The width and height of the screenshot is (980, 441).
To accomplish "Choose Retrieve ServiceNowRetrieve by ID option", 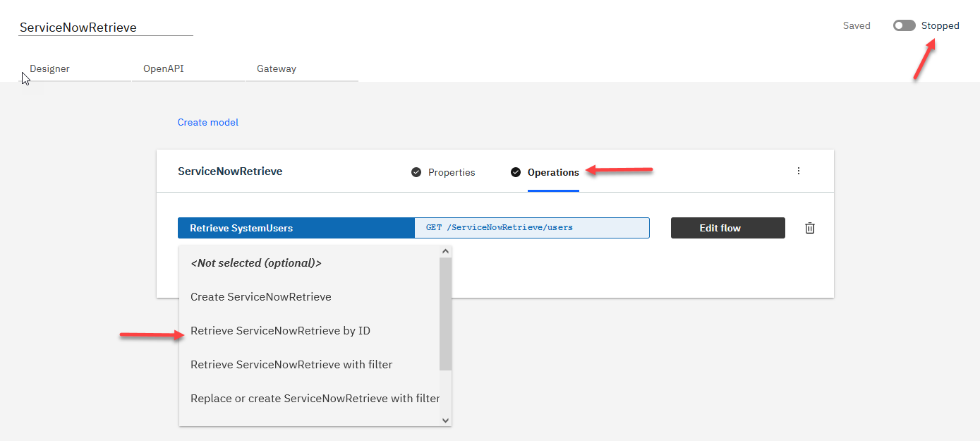I will pyautogui.click(x=280, y=331).
